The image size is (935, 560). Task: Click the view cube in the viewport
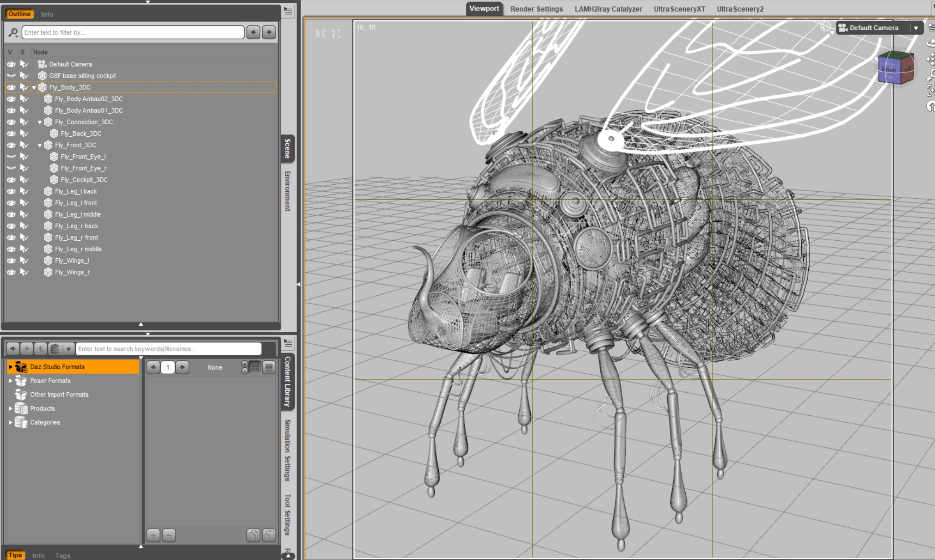[895, 68]
